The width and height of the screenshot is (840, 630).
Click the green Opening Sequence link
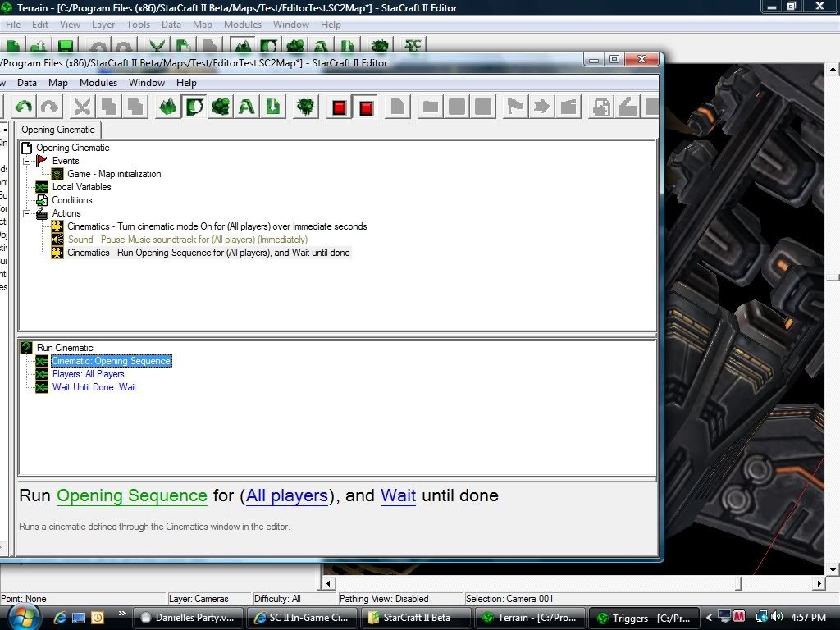[x=132, y=495]
